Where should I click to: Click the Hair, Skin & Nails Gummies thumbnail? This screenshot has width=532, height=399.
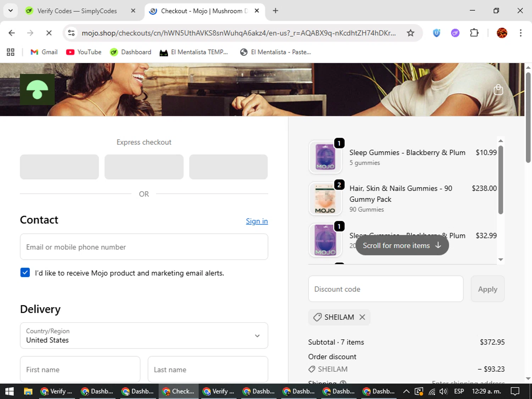click(x=325, y=199)
